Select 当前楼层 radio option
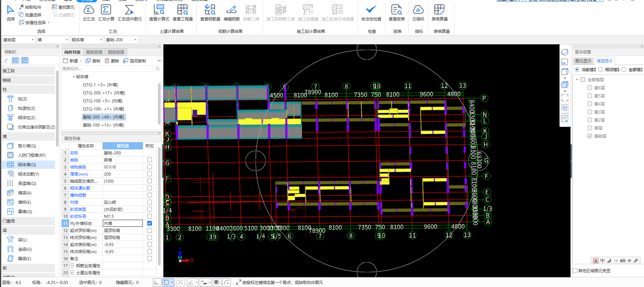This screenshot has height=287, width=644. pos(577,70)
